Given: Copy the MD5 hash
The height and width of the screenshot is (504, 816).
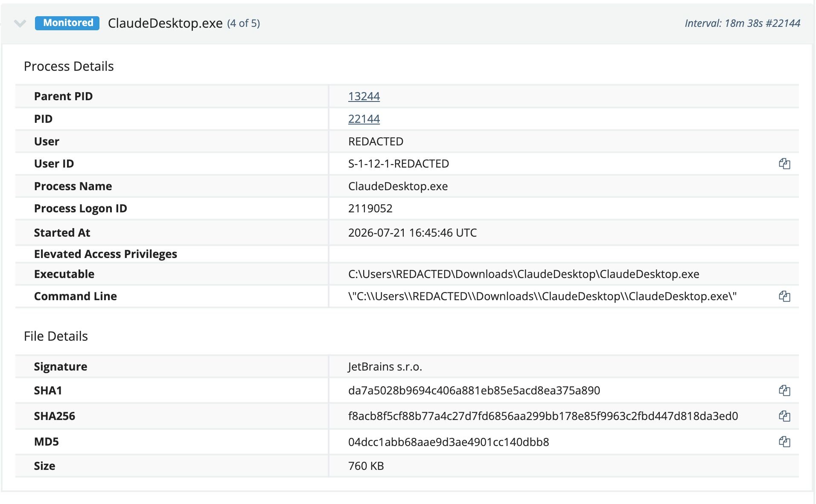Looking at the screenshot, I should point(784,442).
